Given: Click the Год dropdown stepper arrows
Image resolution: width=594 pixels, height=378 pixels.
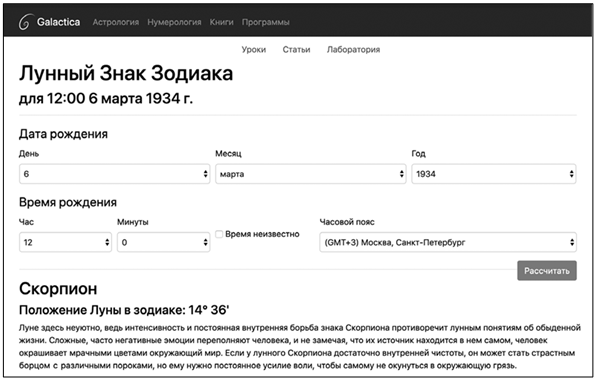Looking at the screenshot, I should 571,174.
